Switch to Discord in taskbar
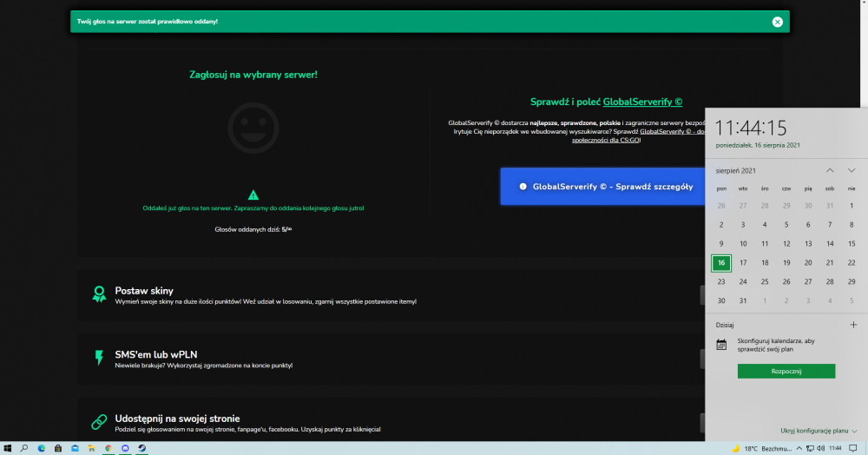The width and height of the screenshot is (868, 455). (125, 448)
